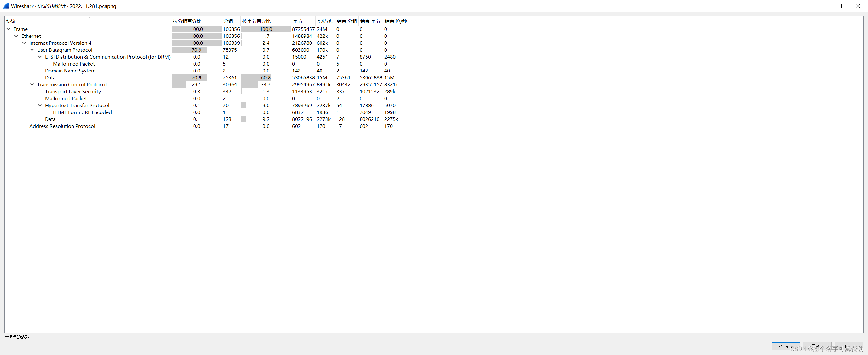Click the Wireshark shark fin icon
This screenshot has width=868, height=355.
[x=6, y=6]
